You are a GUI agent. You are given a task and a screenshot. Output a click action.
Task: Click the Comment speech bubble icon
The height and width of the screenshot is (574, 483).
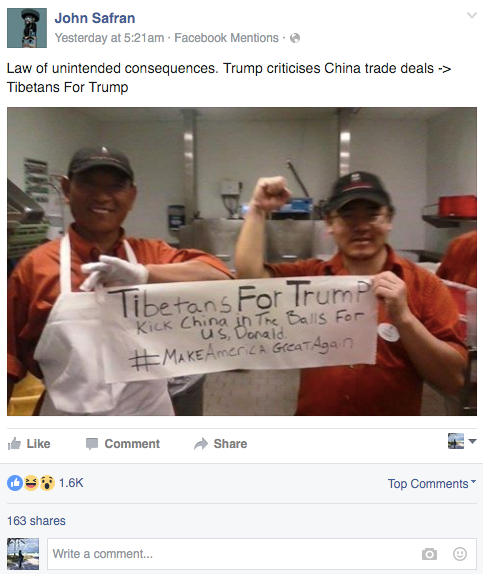pos(92,444)
